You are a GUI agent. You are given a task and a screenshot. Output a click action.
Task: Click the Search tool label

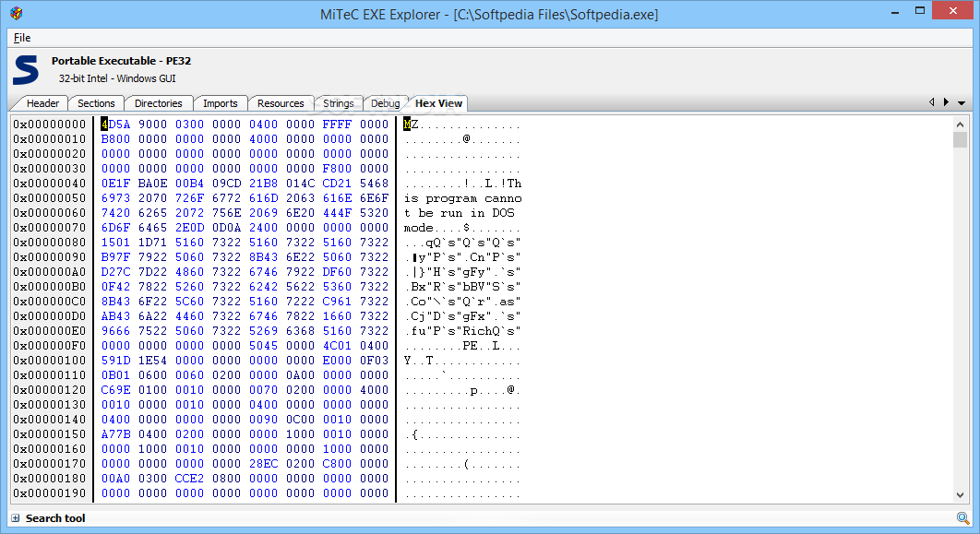[x=55, y=517]
